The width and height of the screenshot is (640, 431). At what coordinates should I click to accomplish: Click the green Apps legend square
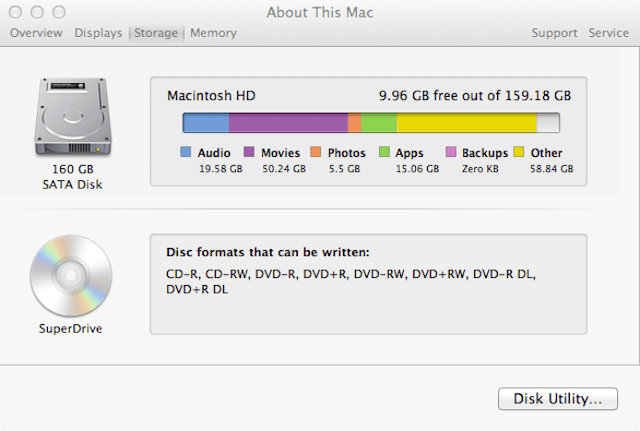click(x=384, y=152)
